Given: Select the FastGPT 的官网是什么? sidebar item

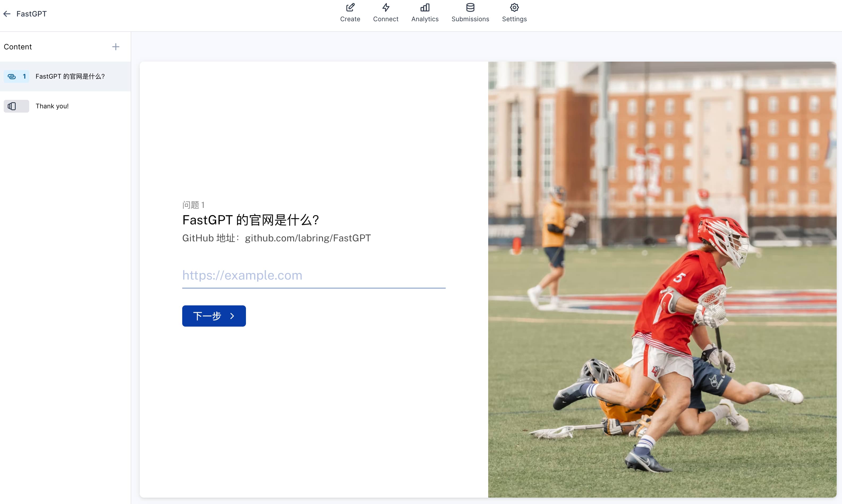Looking at the screenshot, I should pyautogui.click(x=70, y=76).
